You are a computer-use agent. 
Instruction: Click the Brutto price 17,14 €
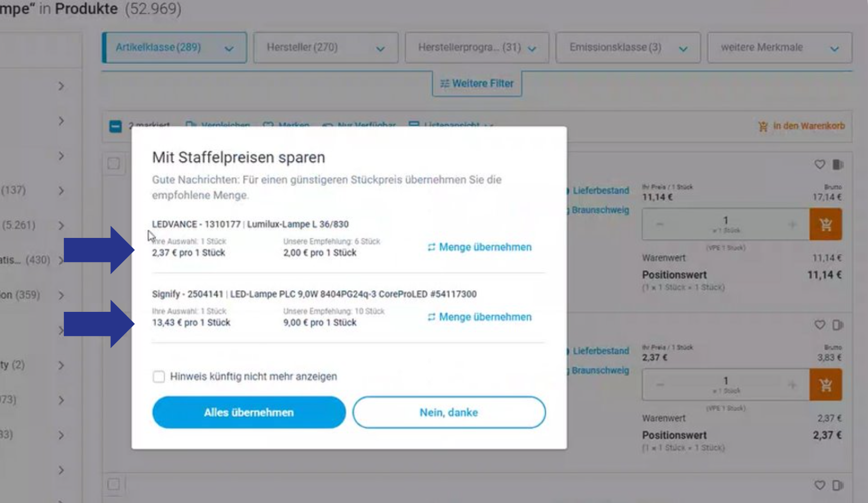827,197
